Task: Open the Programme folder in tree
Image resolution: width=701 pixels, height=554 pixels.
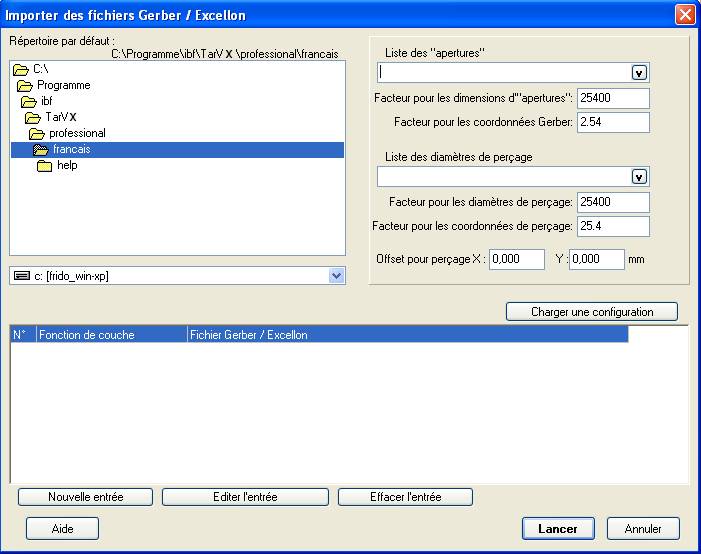Action: tap(63, 85)
